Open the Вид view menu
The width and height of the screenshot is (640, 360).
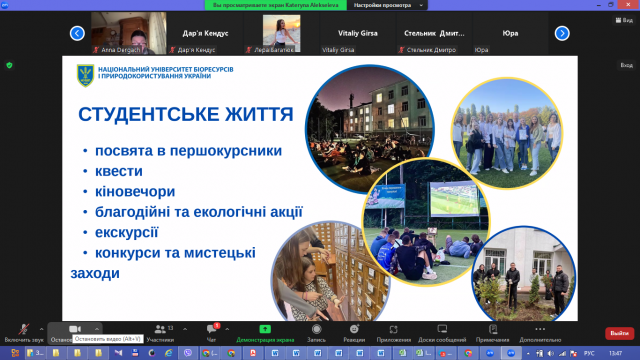624,20
